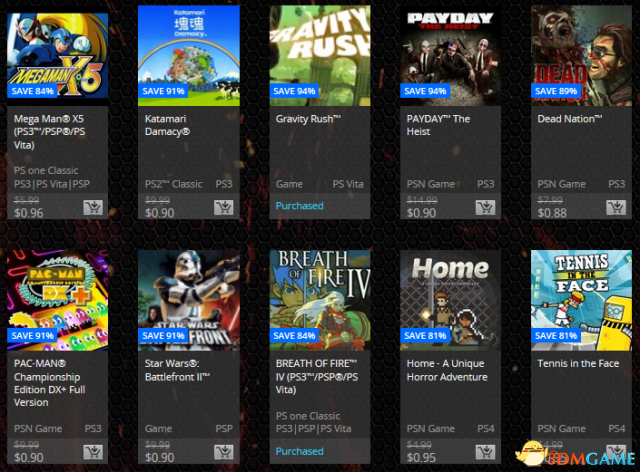Screen dimensions: 640x472
Task: Open Katamari Damacy title link
Action: pos(167,125)
